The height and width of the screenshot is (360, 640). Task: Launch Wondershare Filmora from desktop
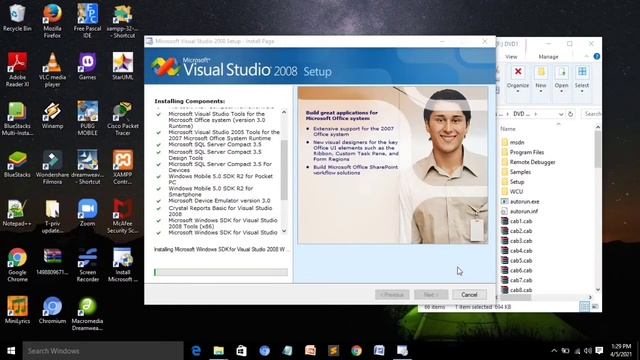52,167
